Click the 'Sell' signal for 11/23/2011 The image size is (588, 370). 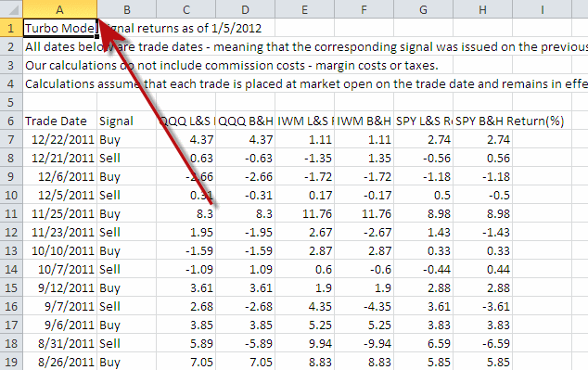pos(127,232)
